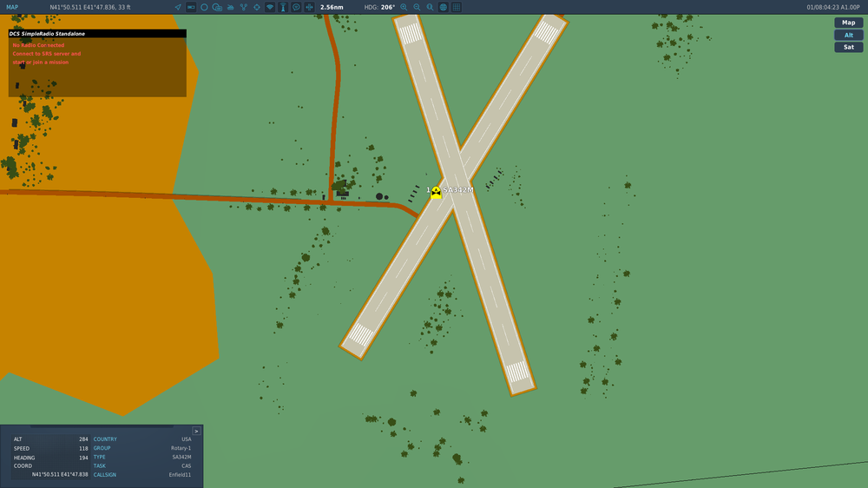
Task: Click the COUNTRY label in info panel
Action: [105, 439]
